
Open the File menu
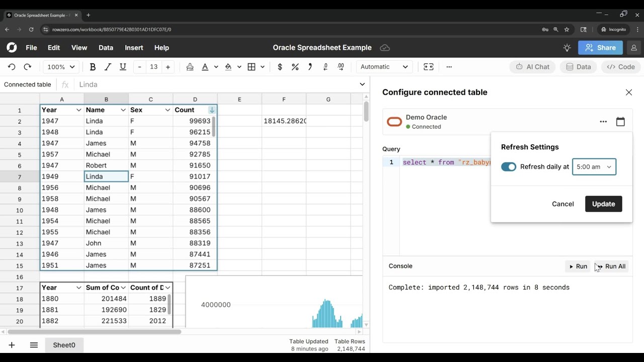(x=31, y=48)
